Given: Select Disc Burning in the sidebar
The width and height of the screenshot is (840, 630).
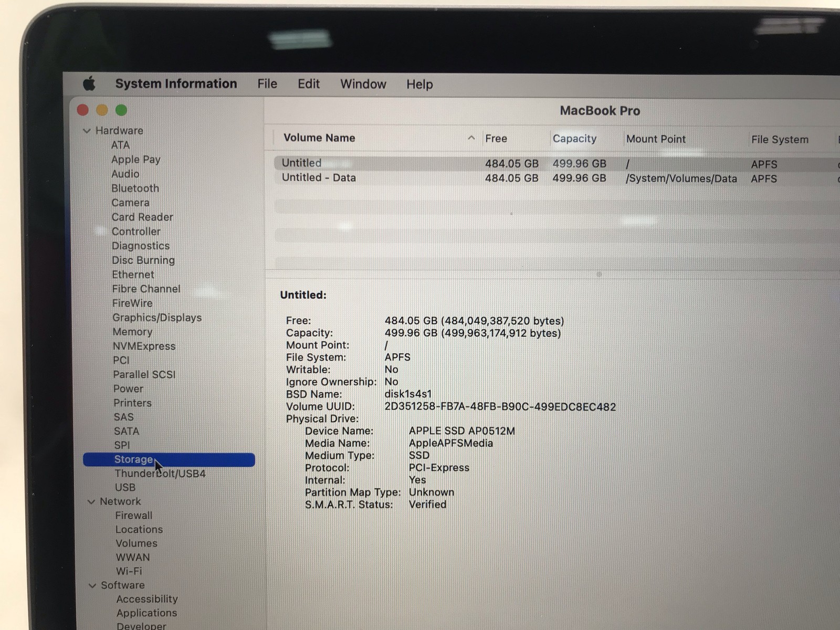Looking at the screenshot, I should click(143, 260).
